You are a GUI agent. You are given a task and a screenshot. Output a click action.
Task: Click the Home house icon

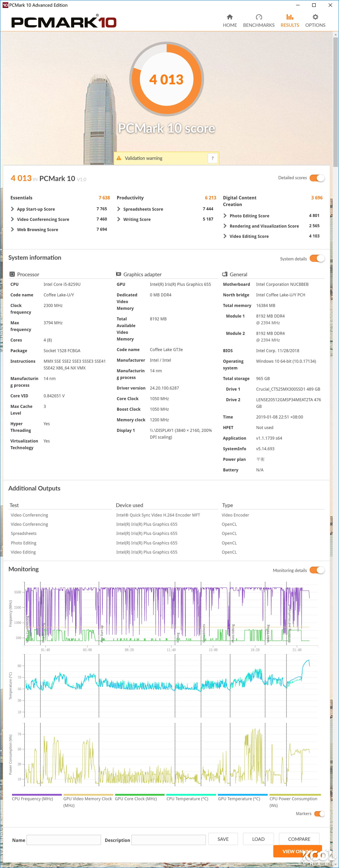pos(230,17)
